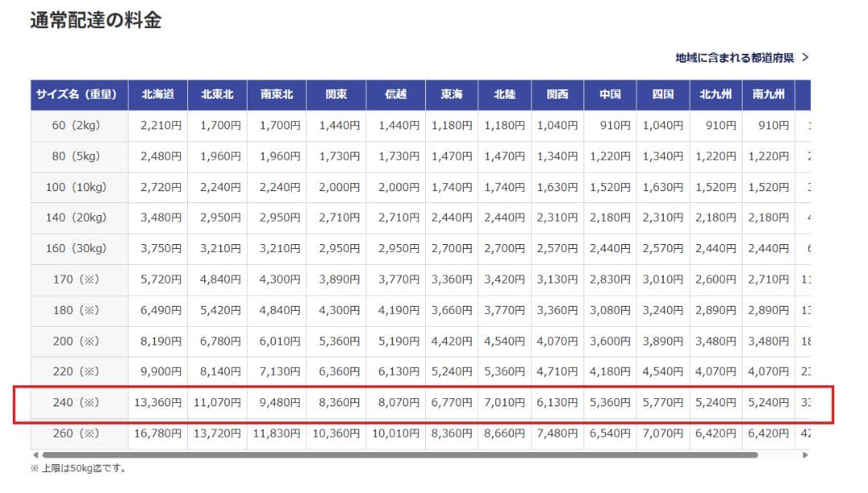Select the 260 (※) size row label

point(79,434)
